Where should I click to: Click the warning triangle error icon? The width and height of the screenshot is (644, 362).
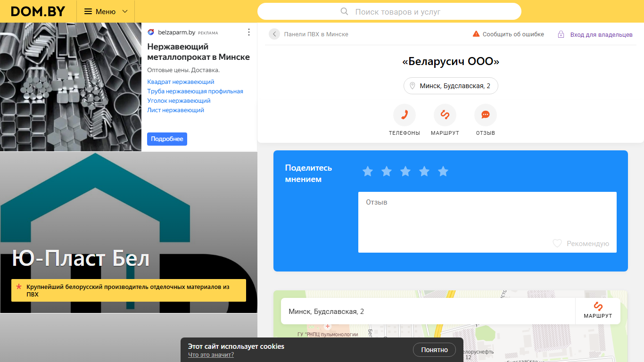click(x=476, y=34)
